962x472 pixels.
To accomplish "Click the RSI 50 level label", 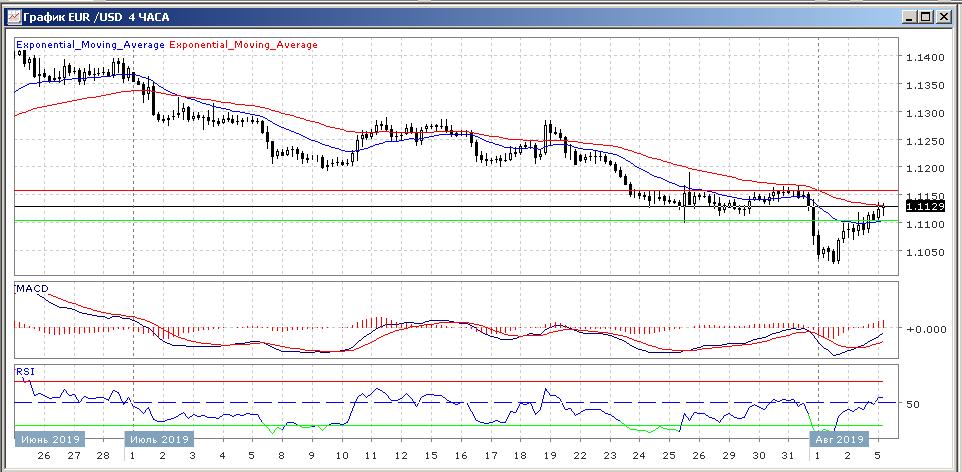I will [x=913, y=404].
